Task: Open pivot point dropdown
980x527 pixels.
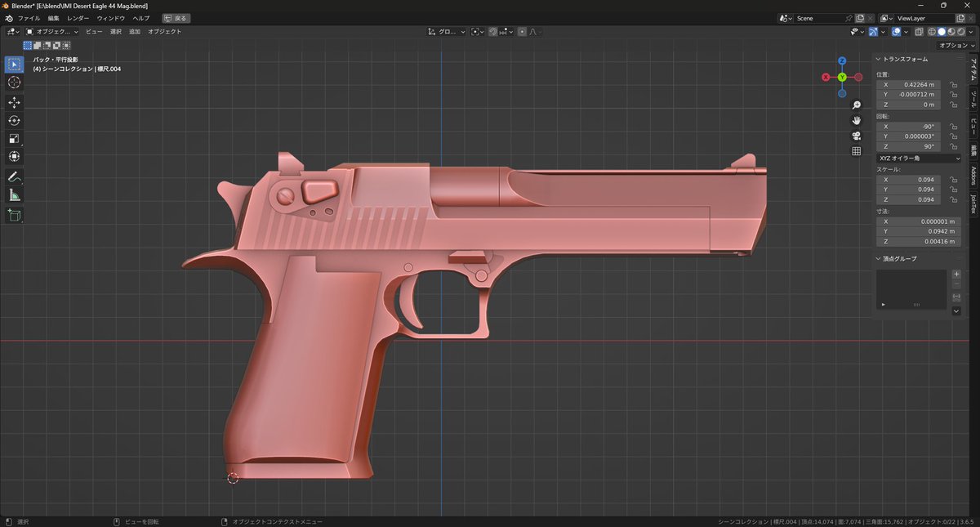Action: tap(477, 32)
